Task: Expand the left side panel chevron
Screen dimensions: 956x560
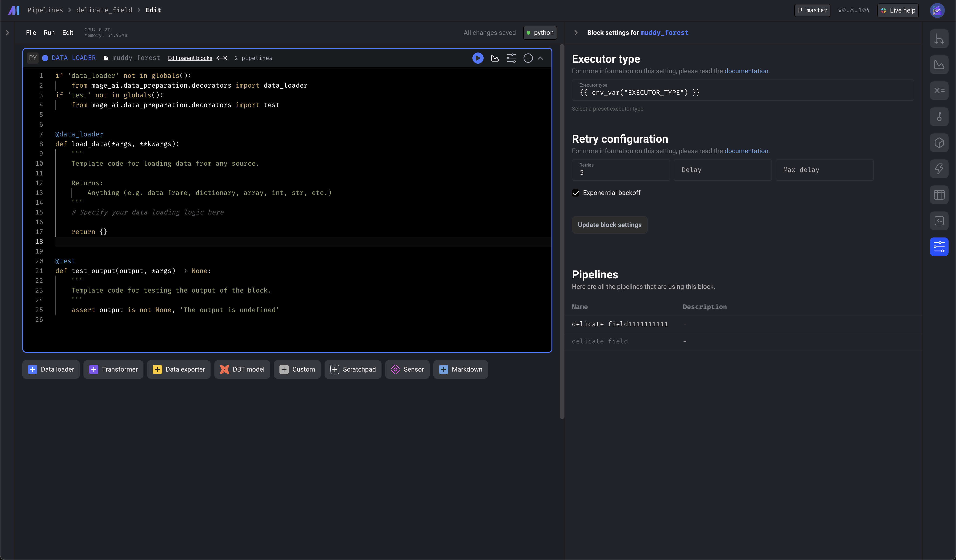Action: click(x=7, y=33)
